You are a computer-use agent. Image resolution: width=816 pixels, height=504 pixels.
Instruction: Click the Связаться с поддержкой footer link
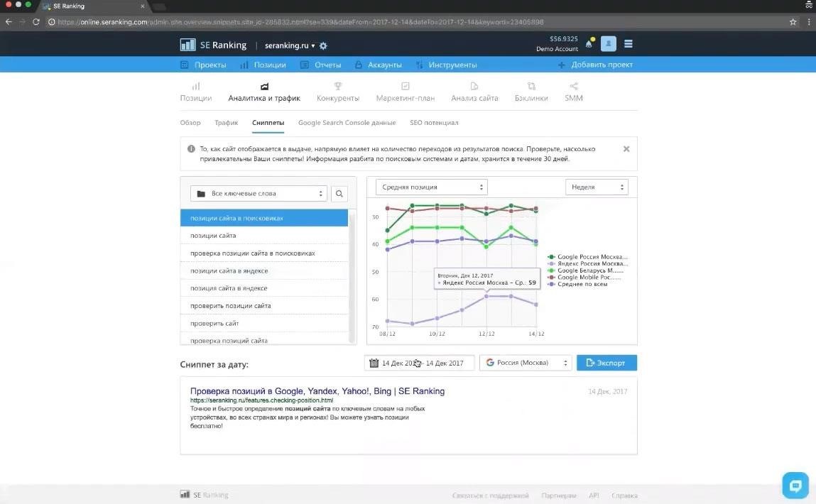click(x=490, y=495)
